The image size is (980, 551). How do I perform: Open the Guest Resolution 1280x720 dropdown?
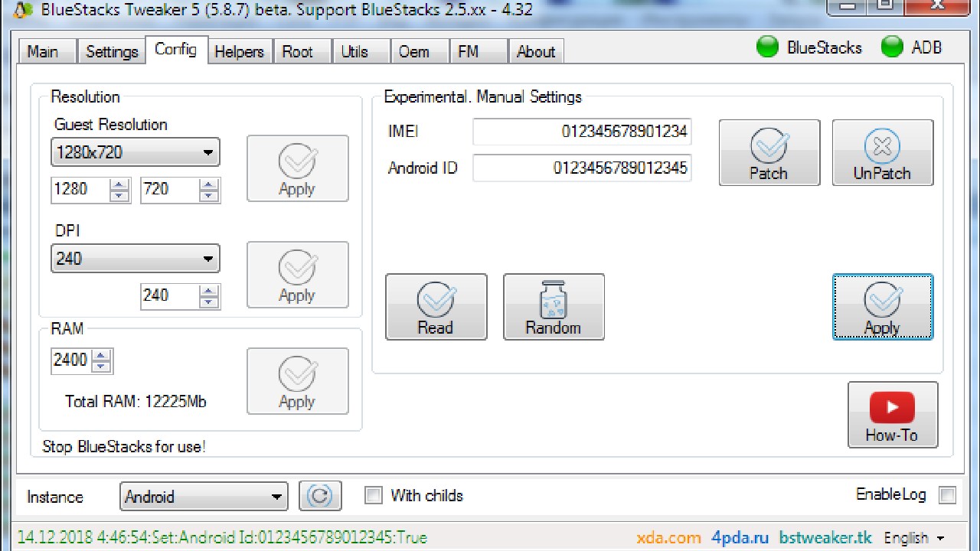coord(136,152)
